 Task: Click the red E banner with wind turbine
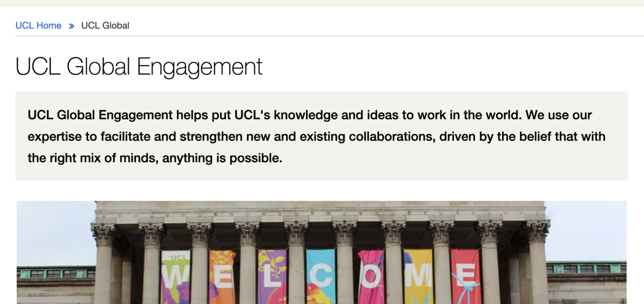pyautogui.click(x=465, y=277)
